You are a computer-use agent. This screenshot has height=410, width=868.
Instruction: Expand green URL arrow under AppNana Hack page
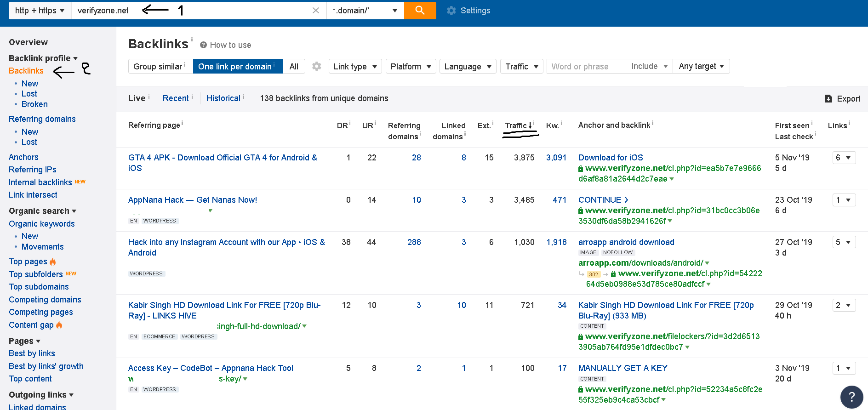coord(211,211)
